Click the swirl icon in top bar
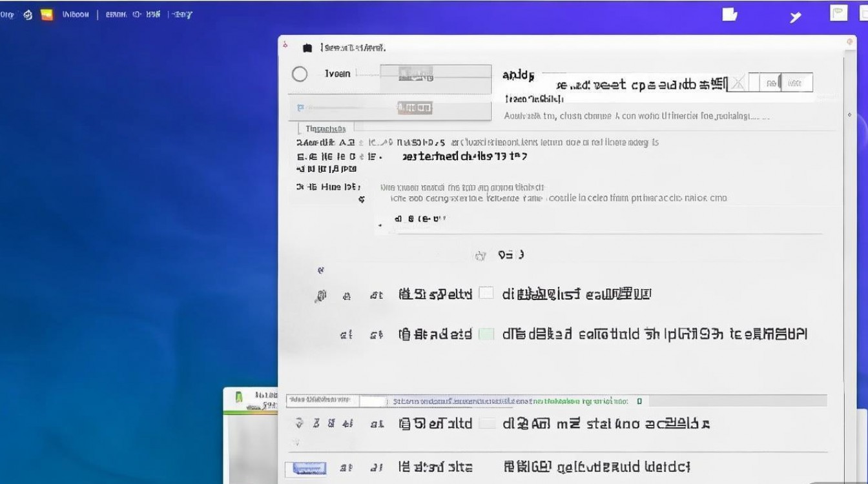This screenshot has height=484, width=868. coord(28,15)
